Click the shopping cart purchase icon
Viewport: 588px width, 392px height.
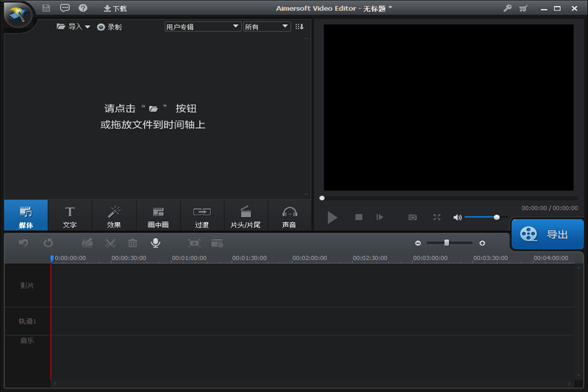coord(523,8)
